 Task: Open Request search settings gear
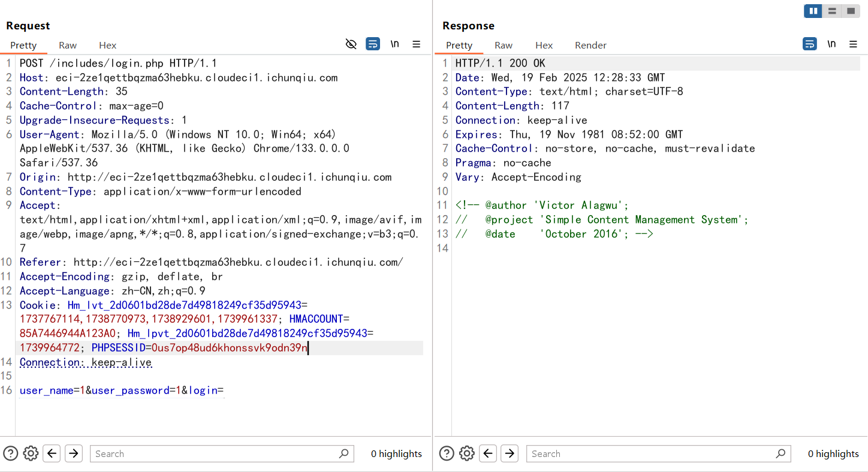(31, 453)
